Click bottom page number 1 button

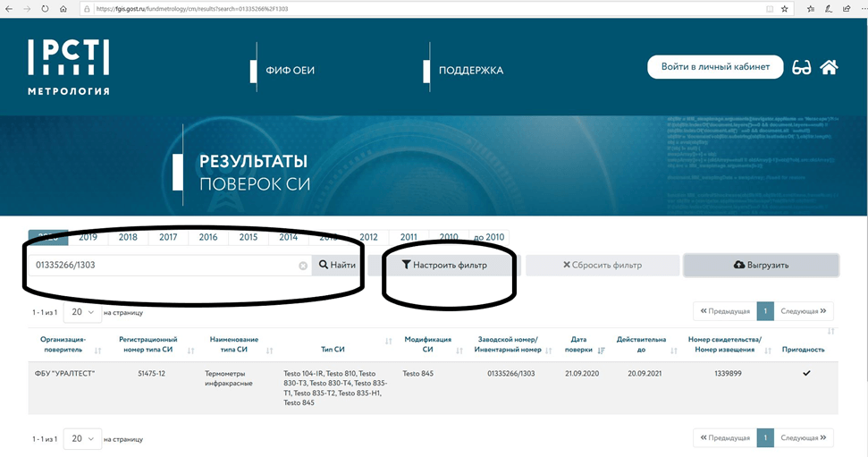765,437
